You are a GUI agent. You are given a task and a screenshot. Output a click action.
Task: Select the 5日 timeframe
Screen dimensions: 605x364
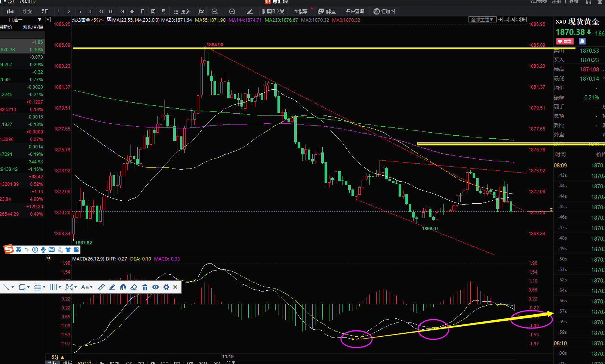pyautogui.click(x=45, y=12)
